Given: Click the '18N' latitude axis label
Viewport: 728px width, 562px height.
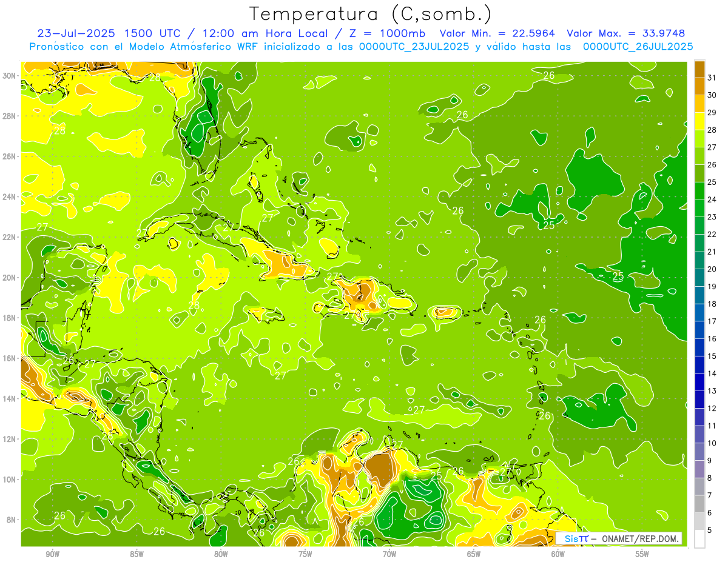Looking at the screenshot, I should coord(10,318).
